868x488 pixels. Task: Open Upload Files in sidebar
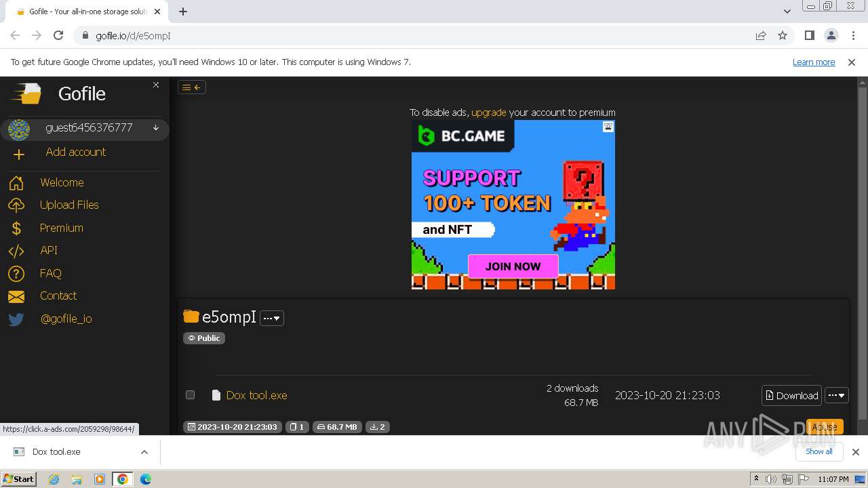[x=69, y=205]
